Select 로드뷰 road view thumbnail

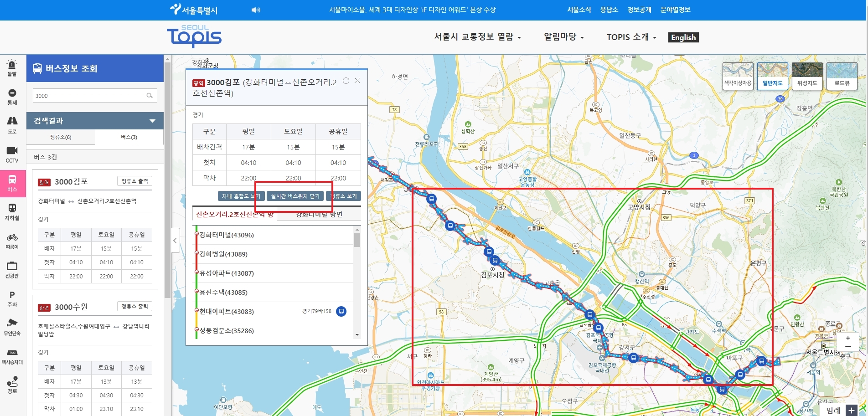842,76
